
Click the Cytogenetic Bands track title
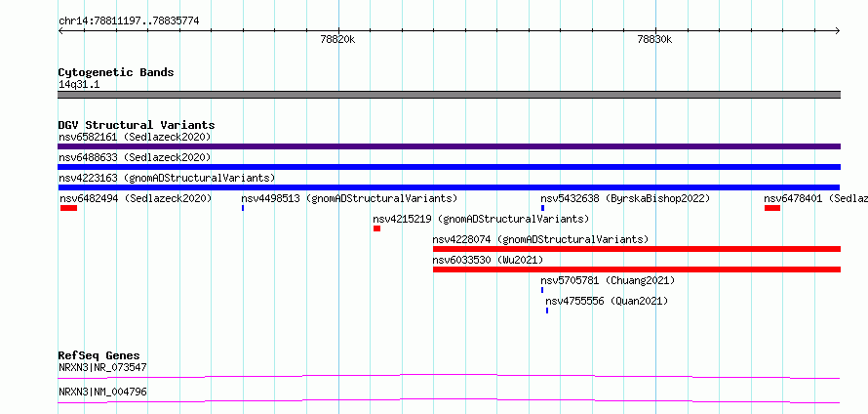116,72
